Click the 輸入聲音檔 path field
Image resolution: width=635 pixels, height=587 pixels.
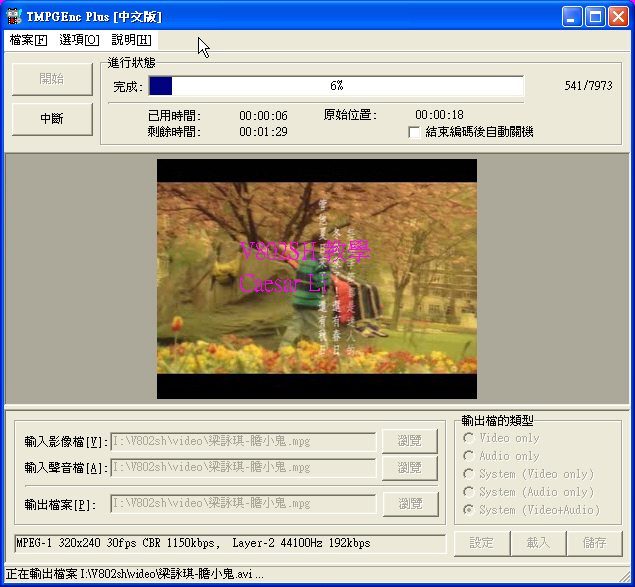coord(243,467)
